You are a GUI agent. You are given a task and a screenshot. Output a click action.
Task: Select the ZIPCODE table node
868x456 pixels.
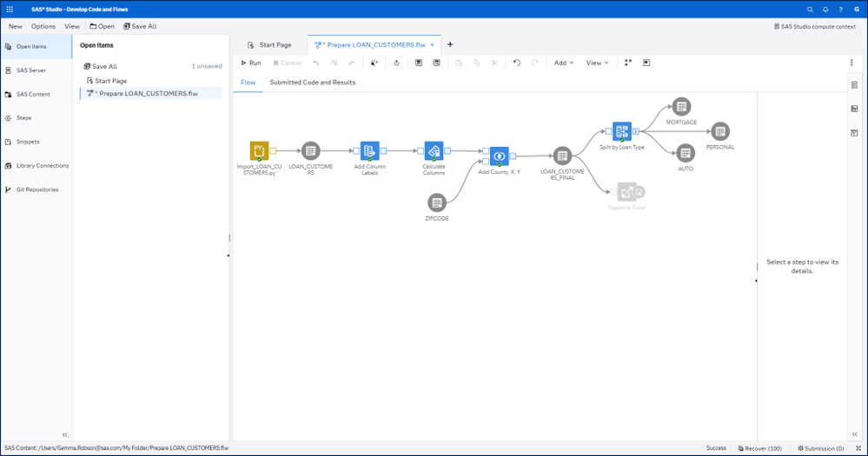point(437,202)
